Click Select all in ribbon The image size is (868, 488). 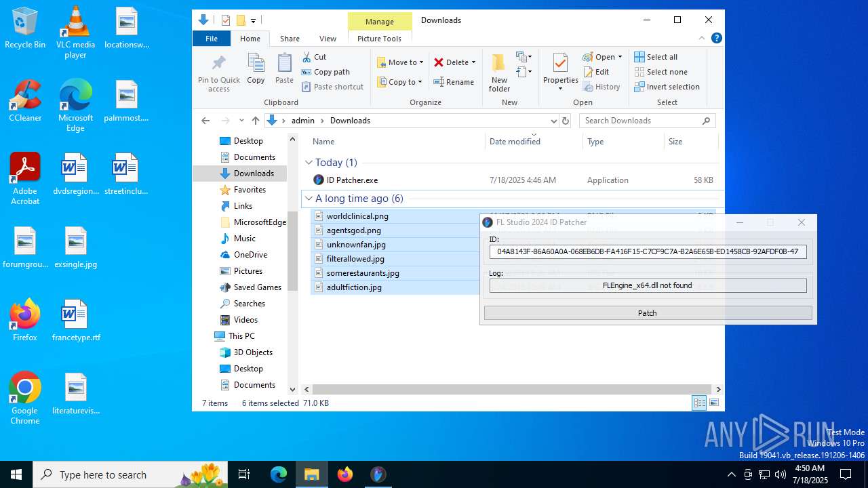coord(656,57)
